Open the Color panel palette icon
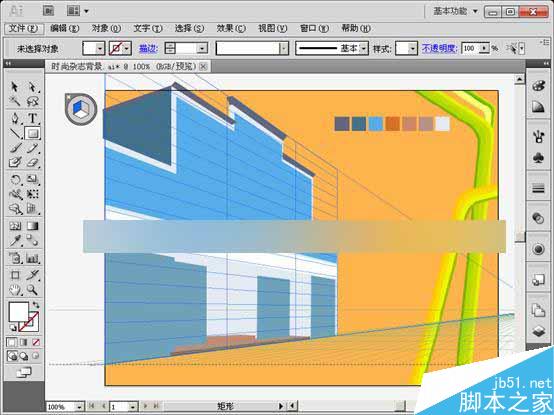The image size is (554, 415). (x=538, y=86)
